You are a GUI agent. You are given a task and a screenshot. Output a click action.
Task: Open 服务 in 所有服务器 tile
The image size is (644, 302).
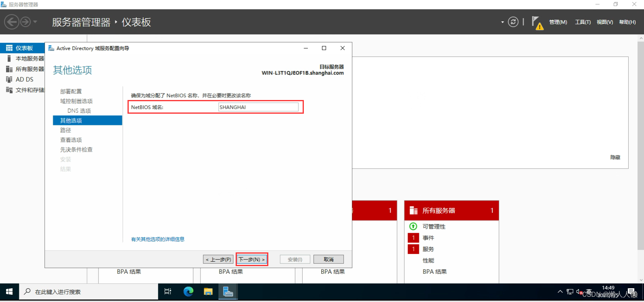point(429,249)
